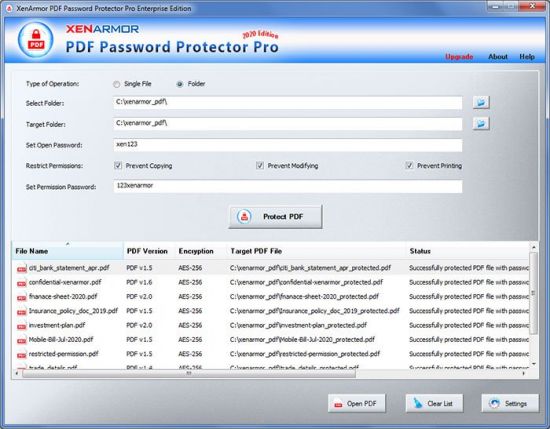The height and width of the screenshot is (429, 550).
Task: Click the Protect PDF button
Action: (x=275, y=217)
